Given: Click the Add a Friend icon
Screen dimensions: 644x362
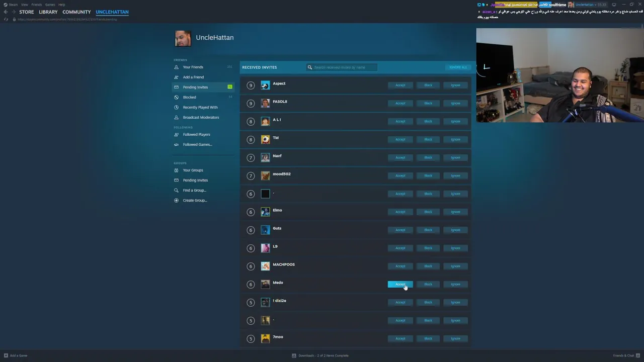Looking at the screenshot, I should click(176, 77).
